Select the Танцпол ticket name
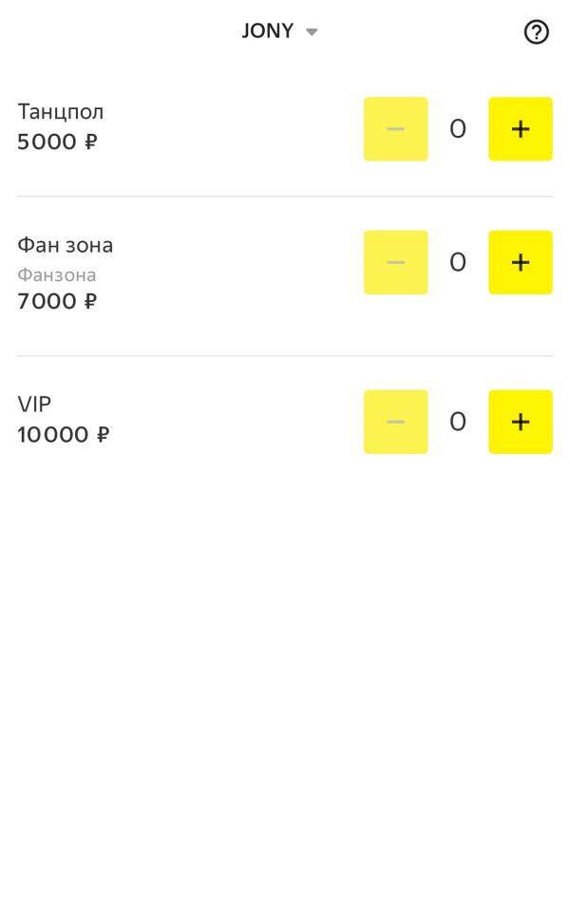Image resolution: width=570 pixels, height=924 pixels. tap(61, 112)
